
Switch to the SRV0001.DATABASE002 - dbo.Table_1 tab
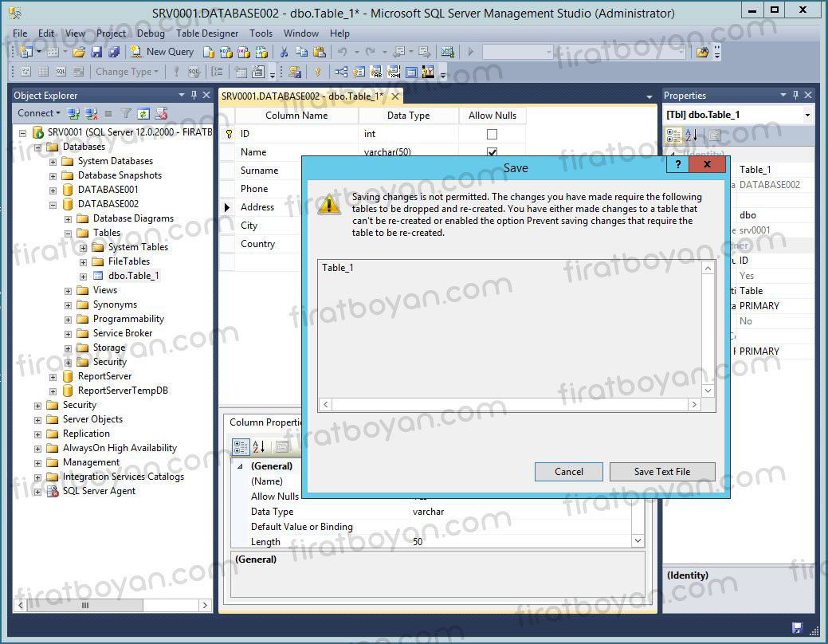[301, 94]
